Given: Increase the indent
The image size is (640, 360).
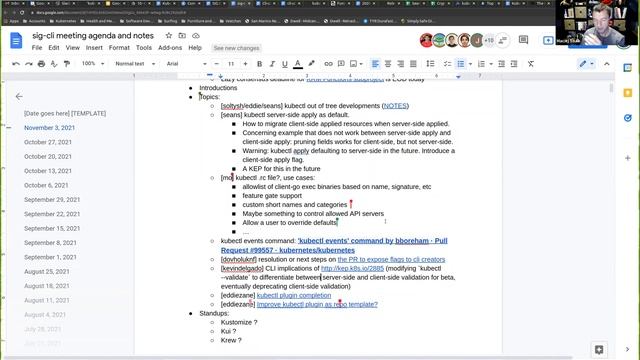Looking at the screenshot, I should (514, 64).
